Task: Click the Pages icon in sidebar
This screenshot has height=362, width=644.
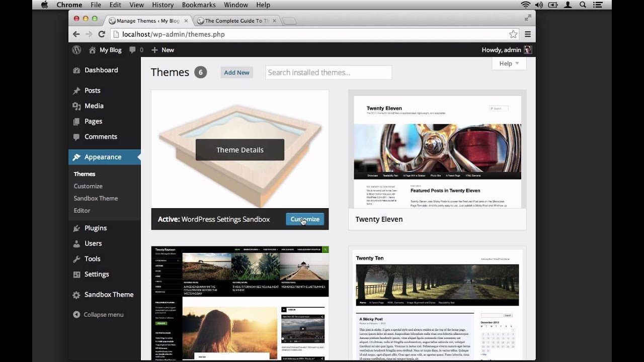Action: point(76,121)
